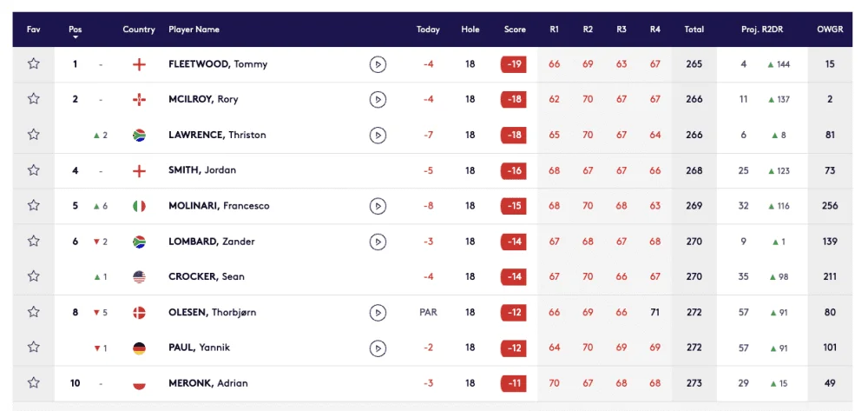Click the play icon beside Francesco Molinari

pos(378,206)
